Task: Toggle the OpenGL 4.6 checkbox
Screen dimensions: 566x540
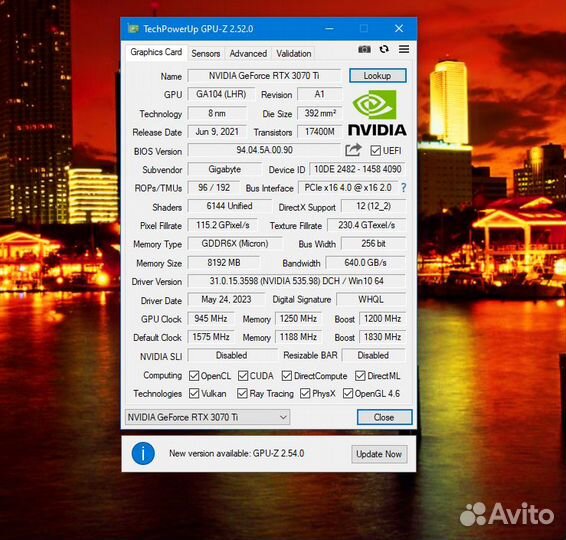Action: (348, 393)
